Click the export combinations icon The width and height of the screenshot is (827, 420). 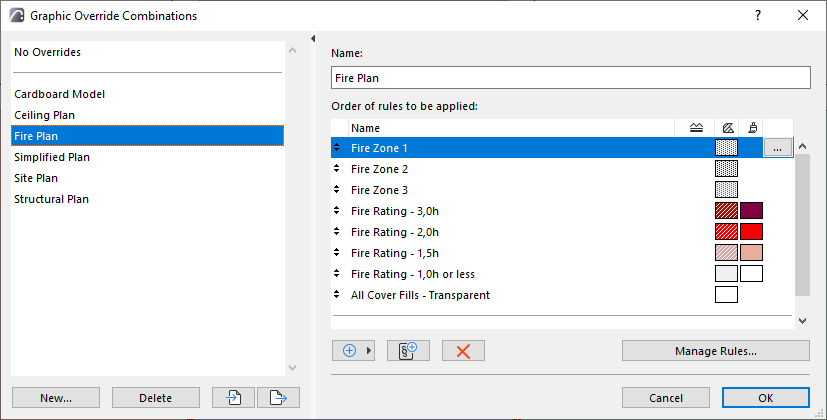click(x=279, y=397)
